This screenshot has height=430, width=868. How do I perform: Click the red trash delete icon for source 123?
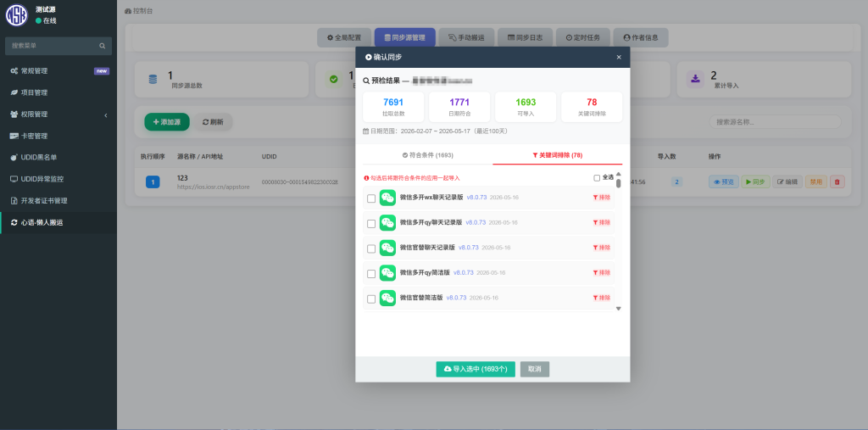pos(837,181)
